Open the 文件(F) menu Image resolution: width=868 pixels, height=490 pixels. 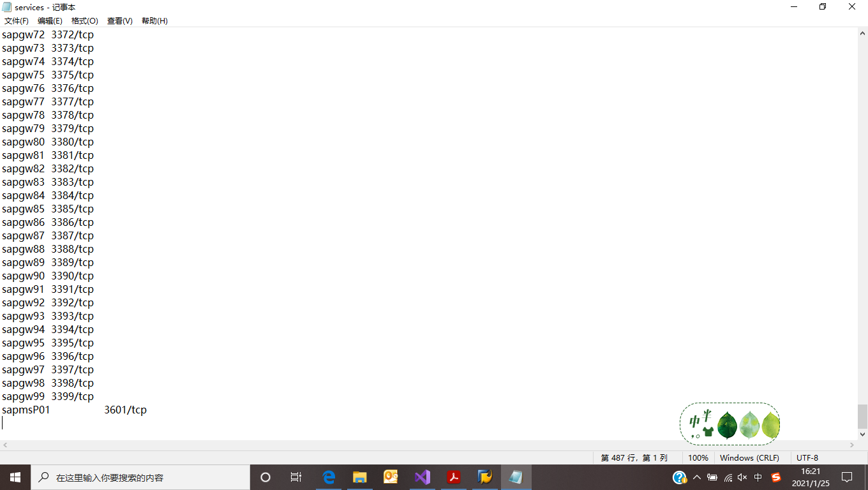[x=16, y=20]
